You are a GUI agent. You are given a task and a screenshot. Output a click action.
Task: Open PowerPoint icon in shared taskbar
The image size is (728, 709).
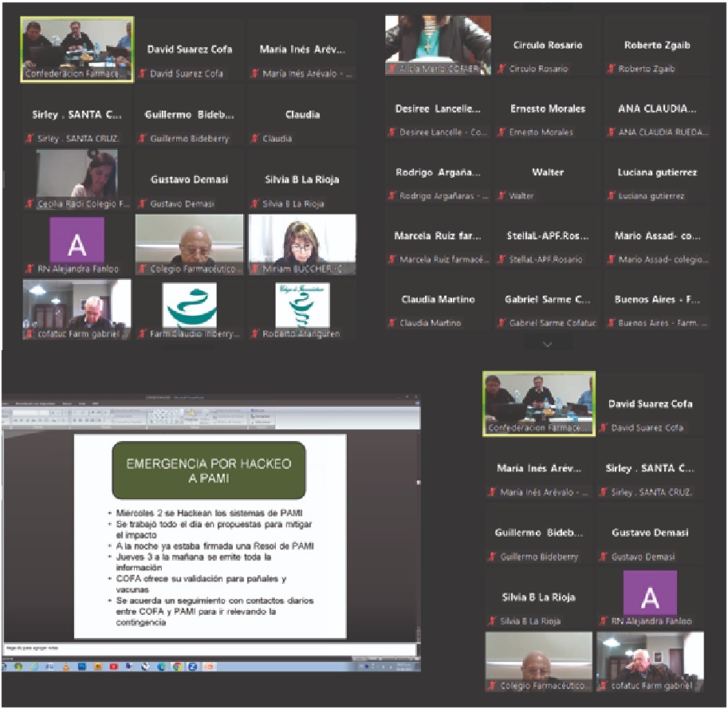[x=210, y=667]
